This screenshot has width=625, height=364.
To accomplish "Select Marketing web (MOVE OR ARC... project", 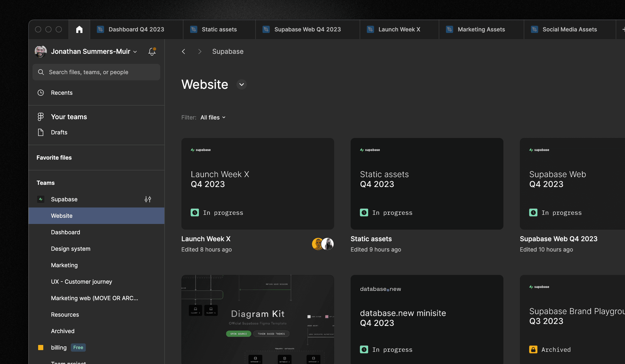I will pyautogui.click(x=96, y=298).
